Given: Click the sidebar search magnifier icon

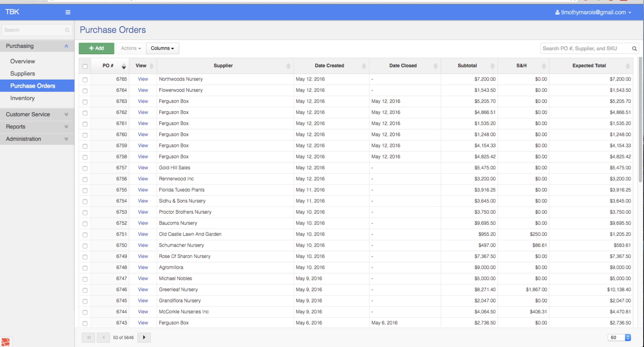Looking at the screenshot, I should (x=67, y=30).
